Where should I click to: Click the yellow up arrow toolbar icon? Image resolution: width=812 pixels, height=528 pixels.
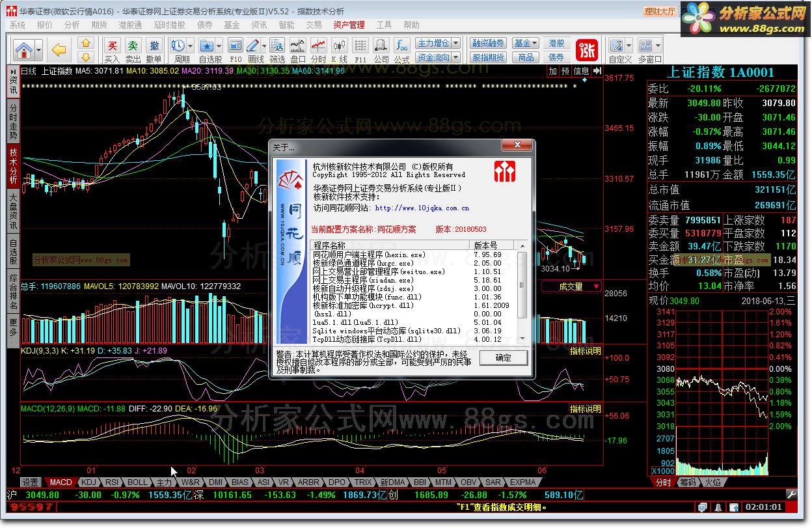click(x=86, y=43)
